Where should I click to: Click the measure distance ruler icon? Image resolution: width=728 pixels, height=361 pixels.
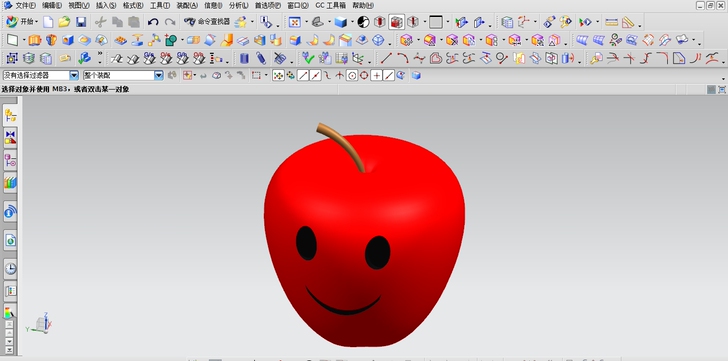(x=611, y=22)
